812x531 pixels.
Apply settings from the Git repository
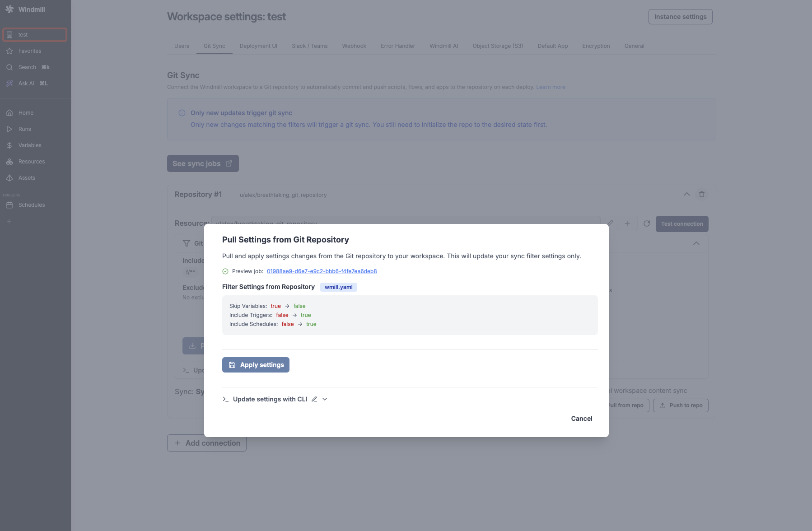click(256, 364)
